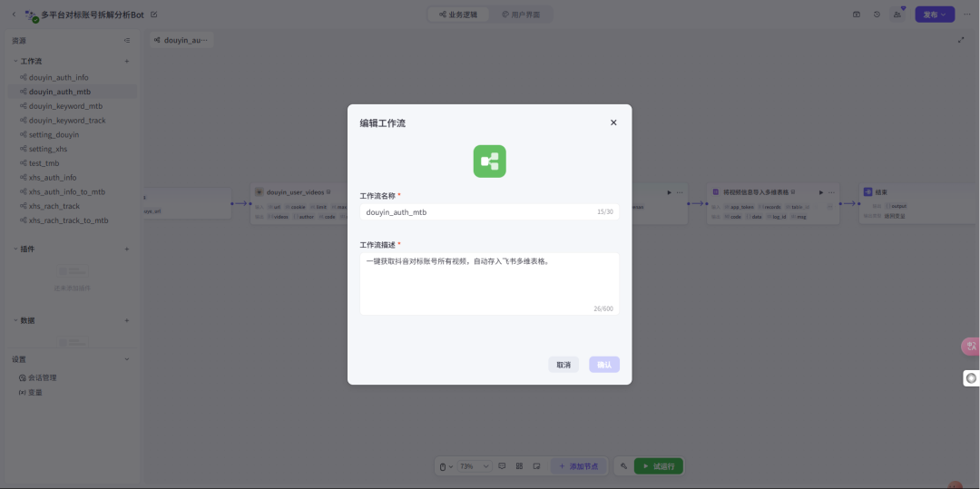Switch to the 用户界面 tab
Image resolution: width=980 pixels, height=489 pixels.
point(521,15)
